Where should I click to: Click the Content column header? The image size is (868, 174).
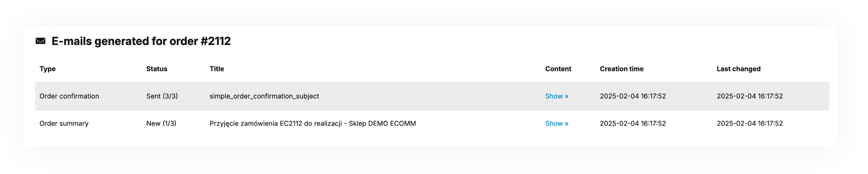coord(558,69)
